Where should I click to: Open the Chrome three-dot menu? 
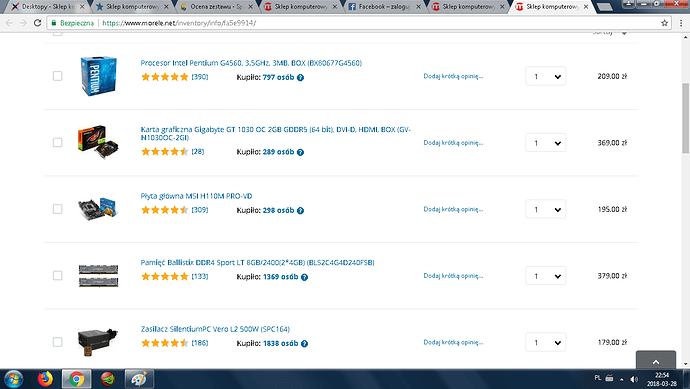coord(681,23)
